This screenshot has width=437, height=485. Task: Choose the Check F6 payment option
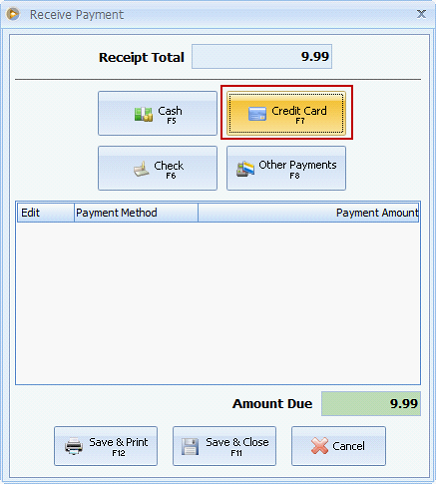[158, 168]
